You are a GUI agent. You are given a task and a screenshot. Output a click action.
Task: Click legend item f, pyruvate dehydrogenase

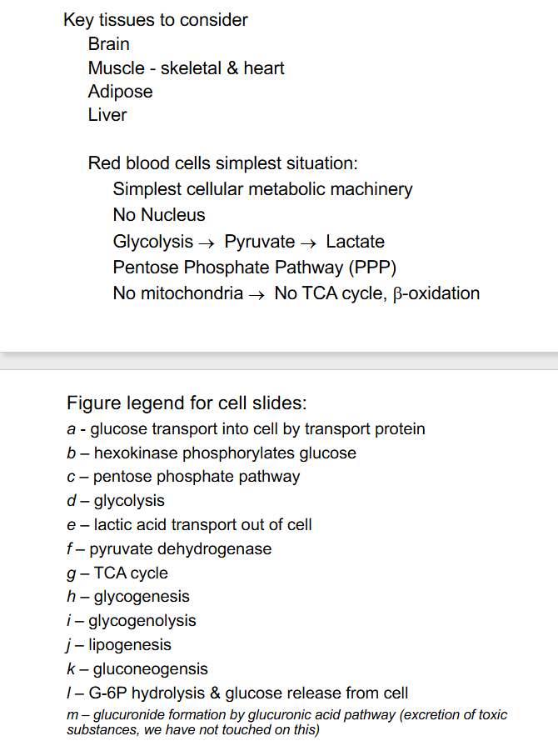pyautogui.click(x=169, y=548)
